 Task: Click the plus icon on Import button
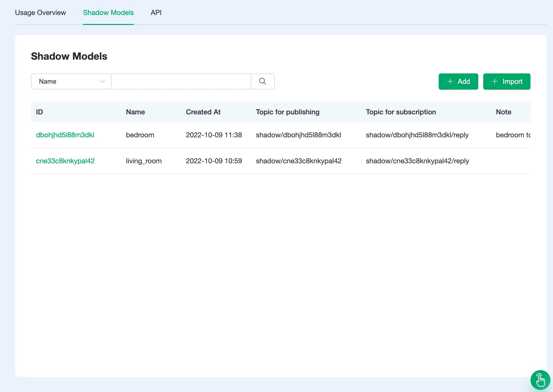pyautogui.click(x=494, y=81)
